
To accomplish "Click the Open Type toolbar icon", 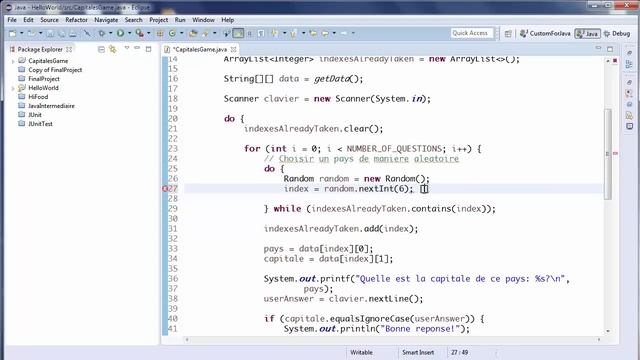I will coord(193,33).
